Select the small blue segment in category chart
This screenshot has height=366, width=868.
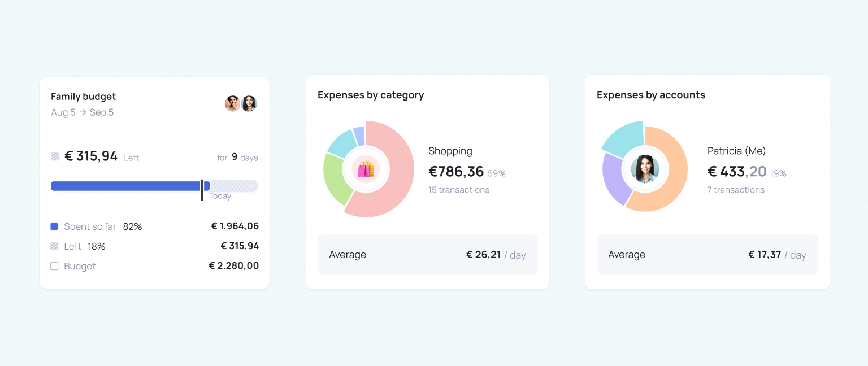359,136
